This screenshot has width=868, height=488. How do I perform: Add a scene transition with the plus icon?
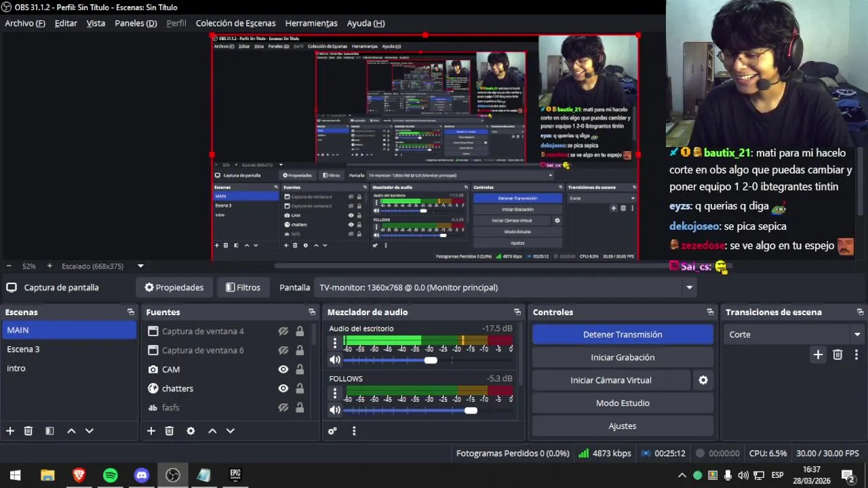(818, 354)
